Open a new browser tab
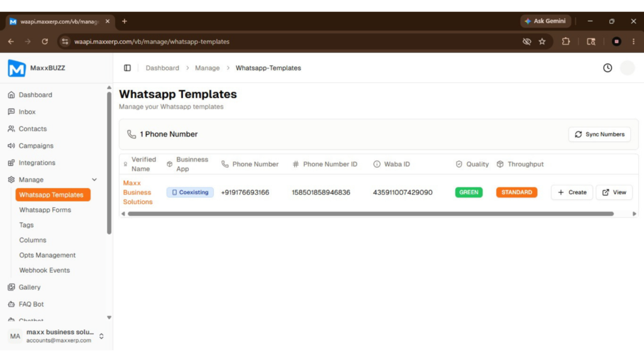The height and width of the screenshot is (362, 644). pyautogui.click(x=125, y=21)
